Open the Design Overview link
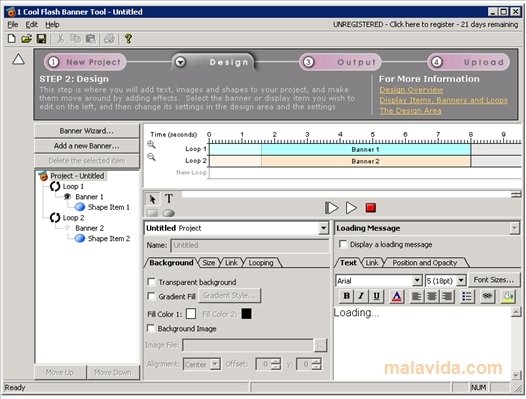The height and width of the screenshot is (399, 526). pos(411,90)
